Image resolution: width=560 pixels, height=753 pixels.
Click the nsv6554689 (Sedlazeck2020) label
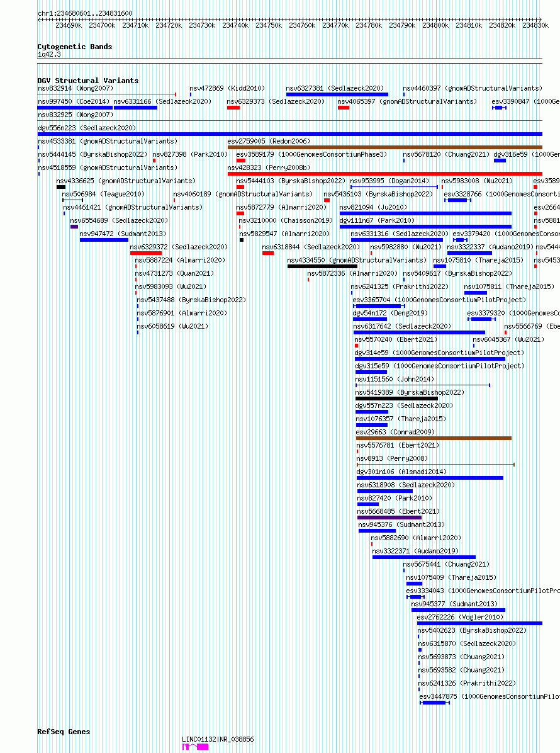tap(119, 220)
